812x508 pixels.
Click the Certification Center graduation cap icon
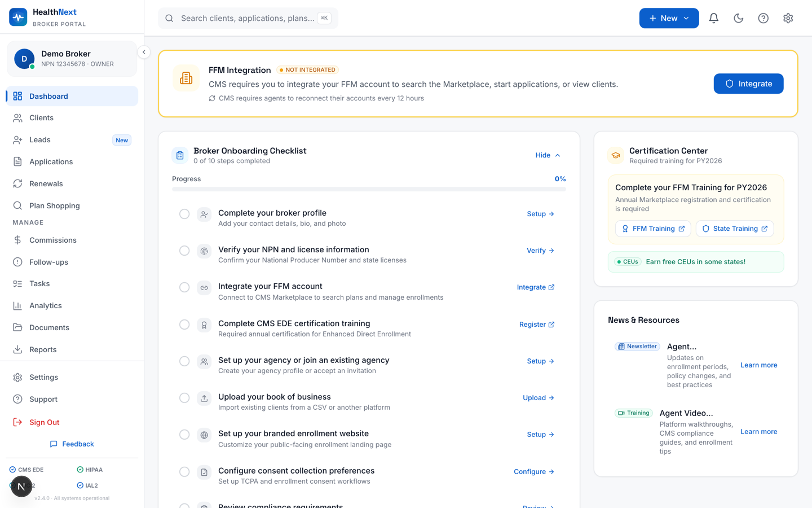616,155
